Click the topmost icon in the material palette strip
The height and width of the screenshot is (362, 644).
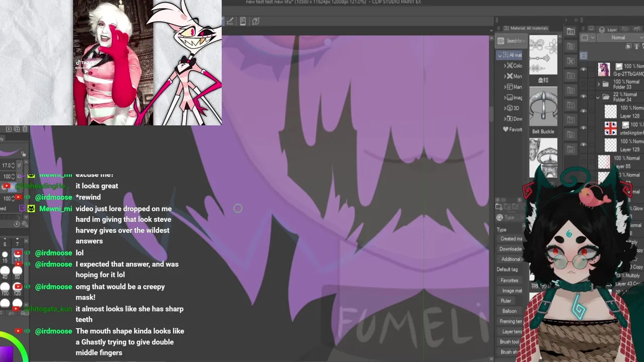[x=571, y=32]
